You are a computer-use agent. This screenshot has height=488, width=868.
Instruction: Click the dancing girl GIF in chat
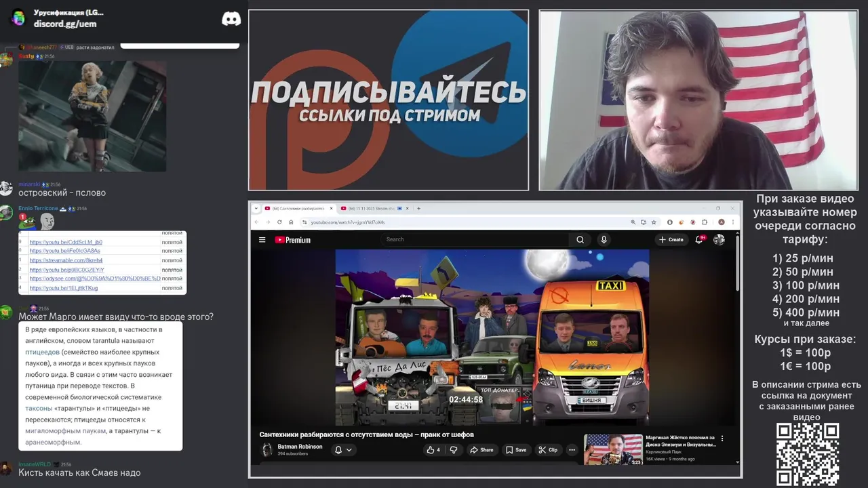[92, 117]
